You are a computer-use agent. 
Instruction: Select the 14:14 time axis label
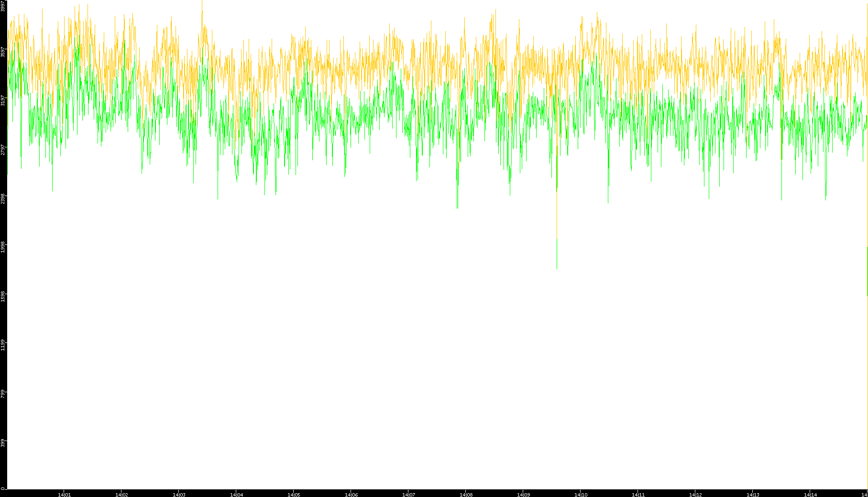click(810, 495)
